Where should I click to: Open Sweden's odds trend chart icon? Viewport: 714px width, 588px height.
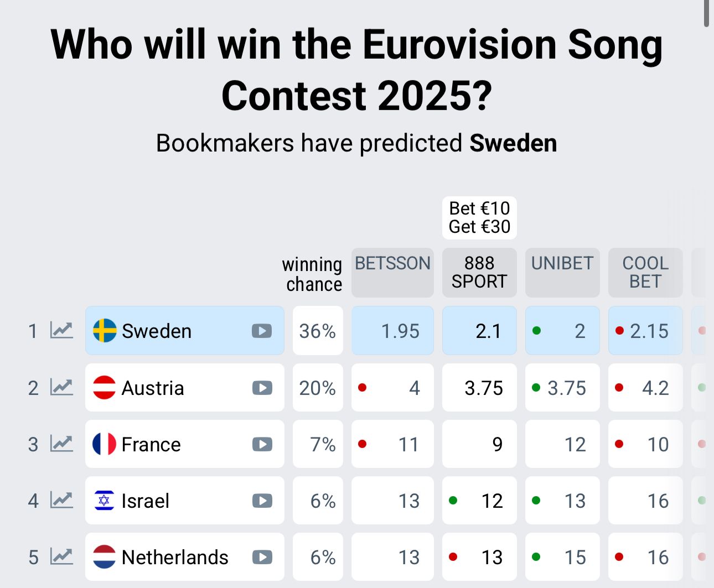click(x=61, y=330)
